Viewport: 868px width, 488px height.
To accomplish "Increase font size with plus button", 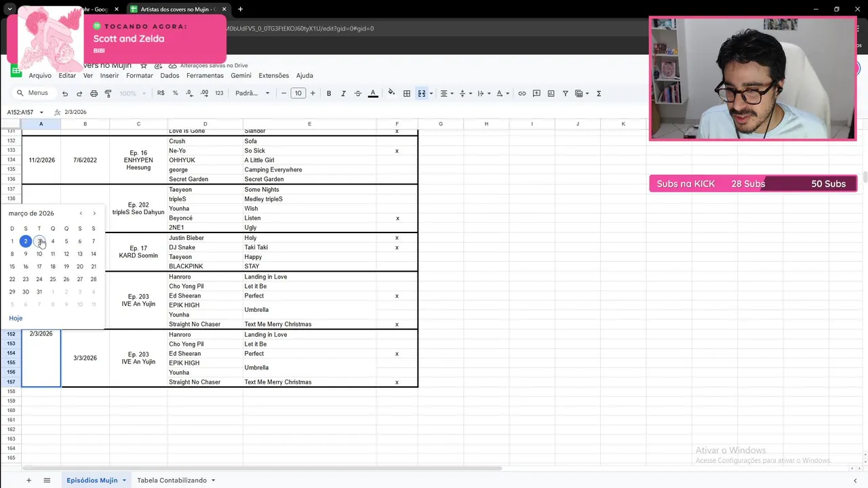I will (x=313, y=94).
